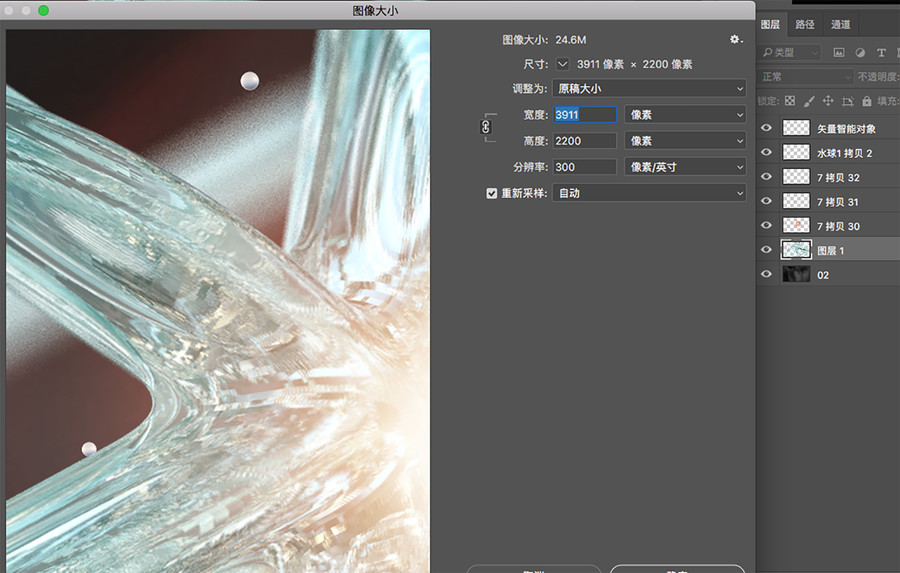Lock position move icon
The height and width of the screenshot is (573, 900).
point(828,101)
